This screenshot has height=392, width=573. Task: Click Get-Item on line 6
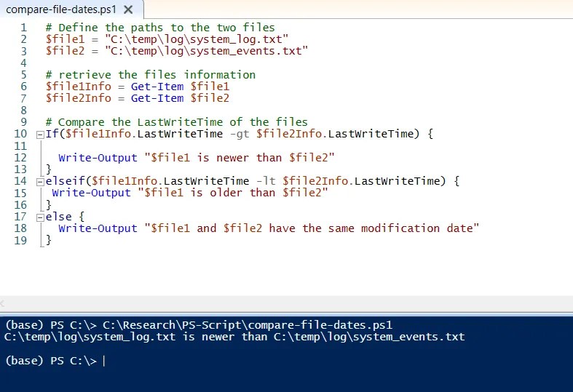coord(157,87)
